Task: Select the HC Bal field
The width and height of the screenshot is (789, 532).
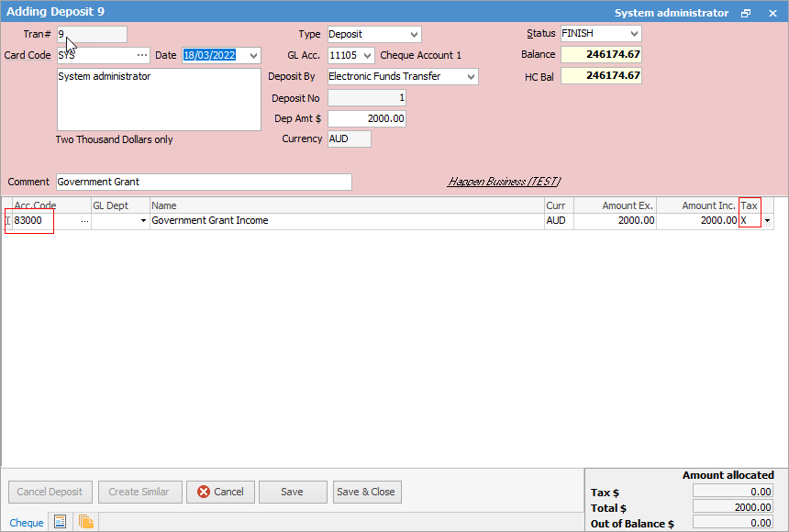Action: pyautogui.click(x=601, y=75)
